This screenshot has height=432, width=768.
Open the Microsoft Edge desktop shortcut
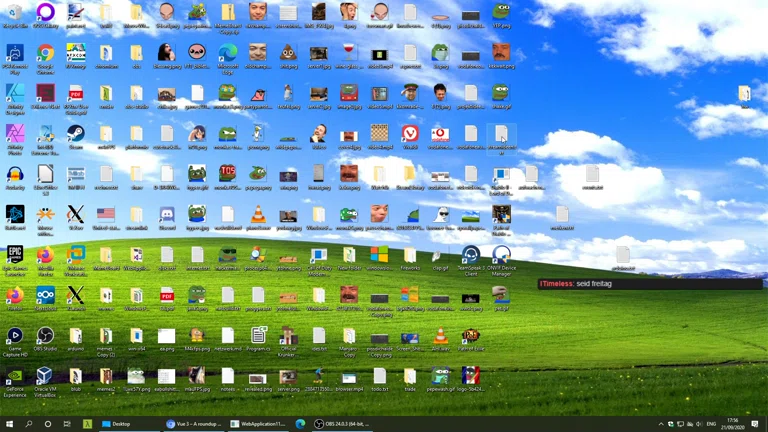pos(228,59)
